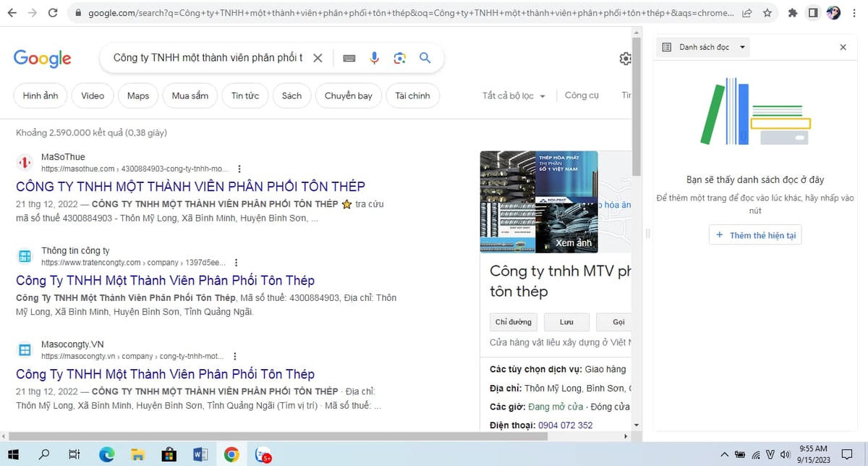Screen dimensions: 868x466
Task: Search by image using the Google Lens icon
Action: coord(399,58)
